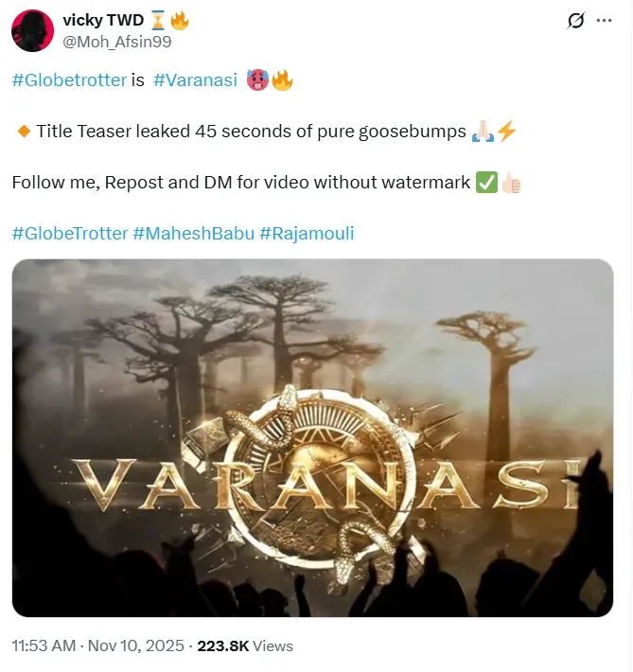This screenshot has width=633, height=672.
Task: Open the #MaheshBabu hashtag
Action: click(193, 233)
